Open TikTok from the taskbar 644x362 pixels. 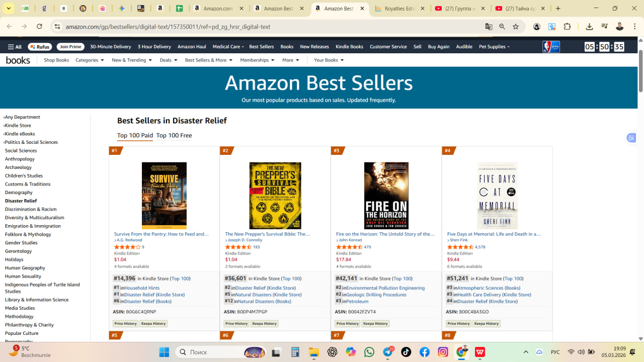click(406, 352)
